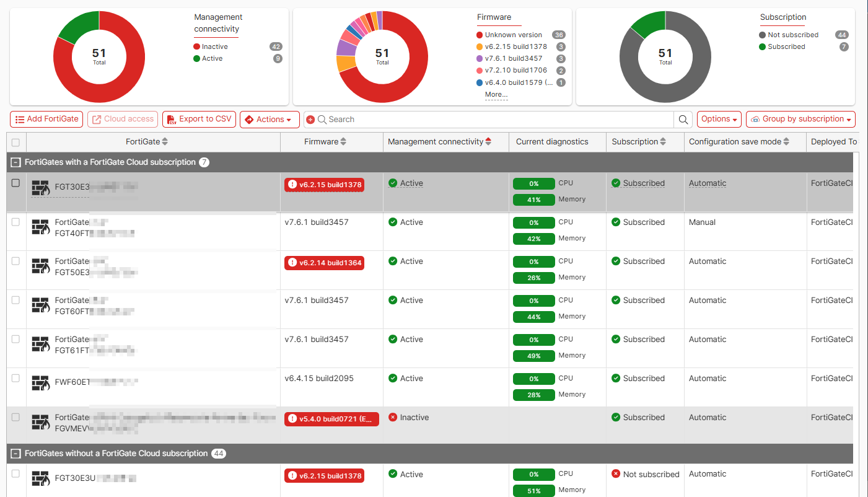Viewport: 868px width, 497px height.
Task: Click the FortiGate device icon for FWF60E
Action: tap(40, 383)
